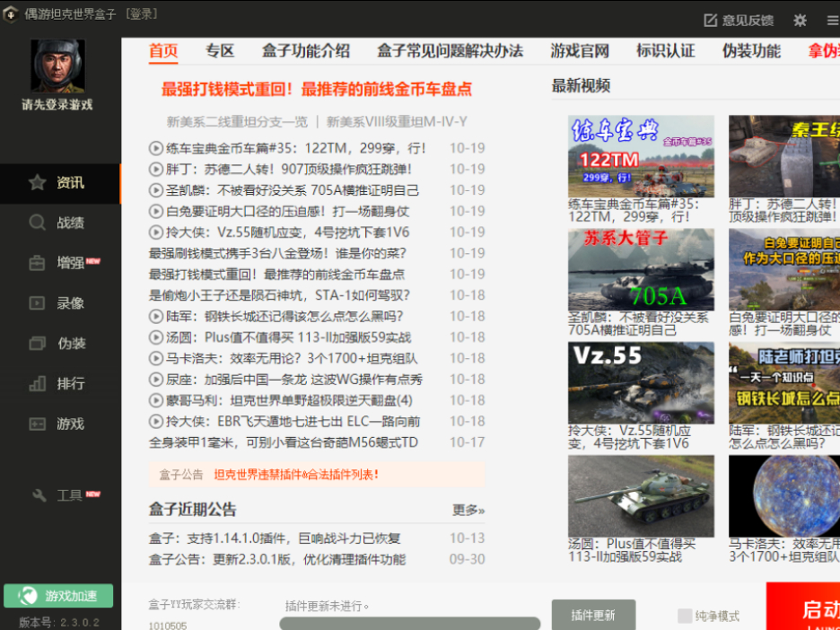Open the hamburger menu icon in title bar

pos(833,21)
